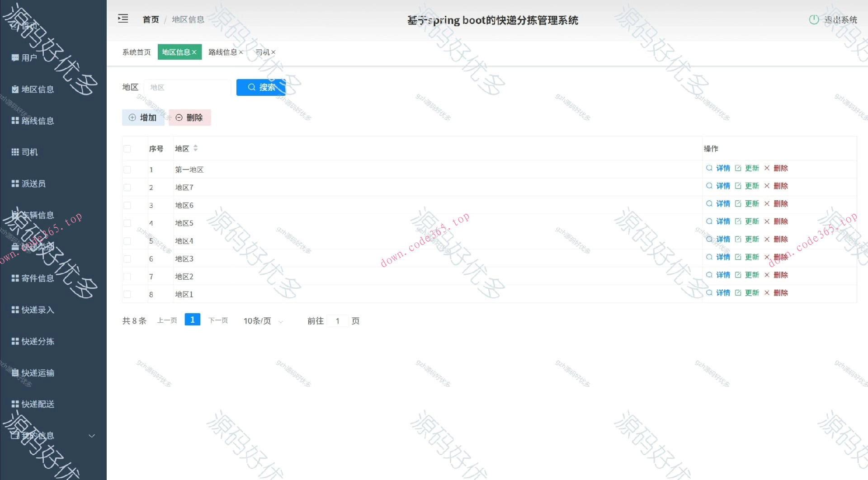868x480 pixels.
Task: Click the 前往 page number input field
Action: [338, 321]
